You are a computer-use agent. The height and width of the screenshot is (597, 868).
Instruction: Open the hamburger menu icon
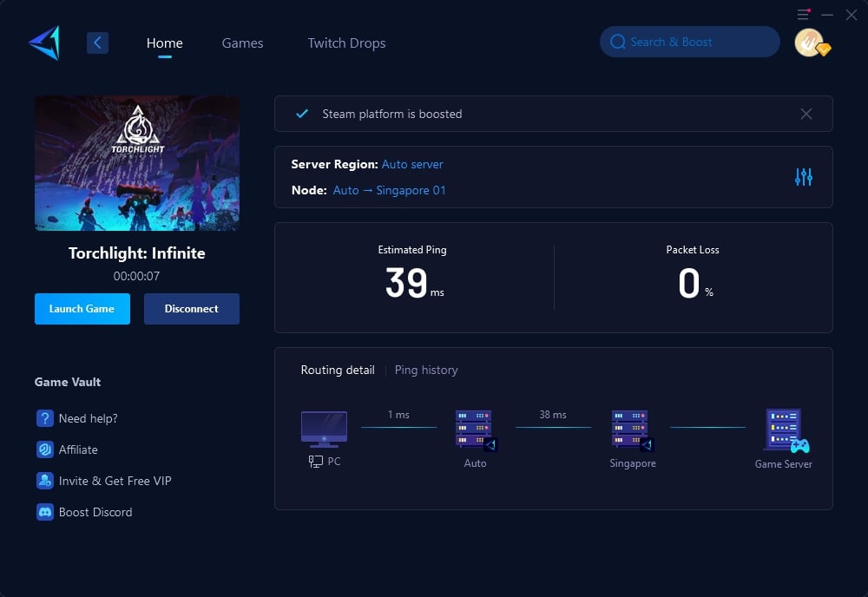803,15
